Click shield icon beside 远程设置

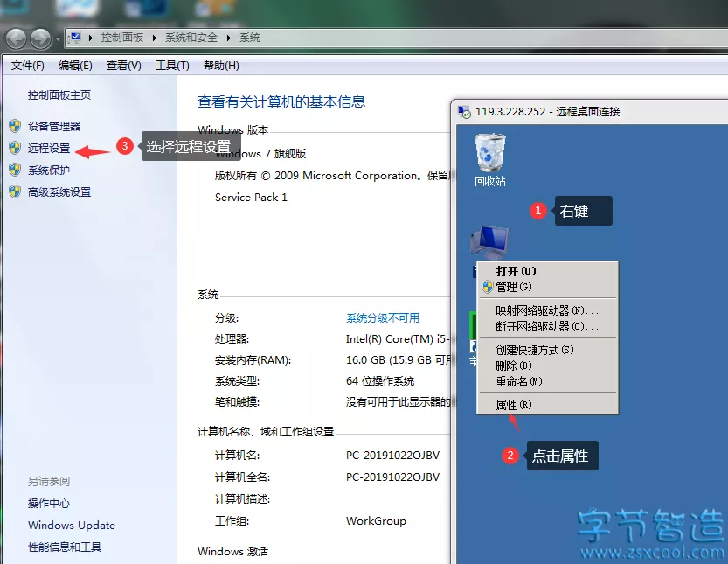point(15,148)
